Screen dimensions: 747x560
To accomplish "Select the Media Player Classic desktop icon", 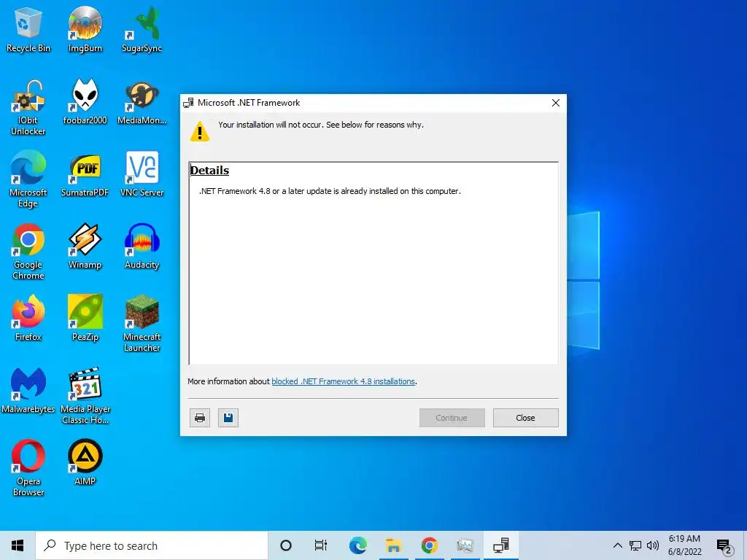I will tap(85, 396).
